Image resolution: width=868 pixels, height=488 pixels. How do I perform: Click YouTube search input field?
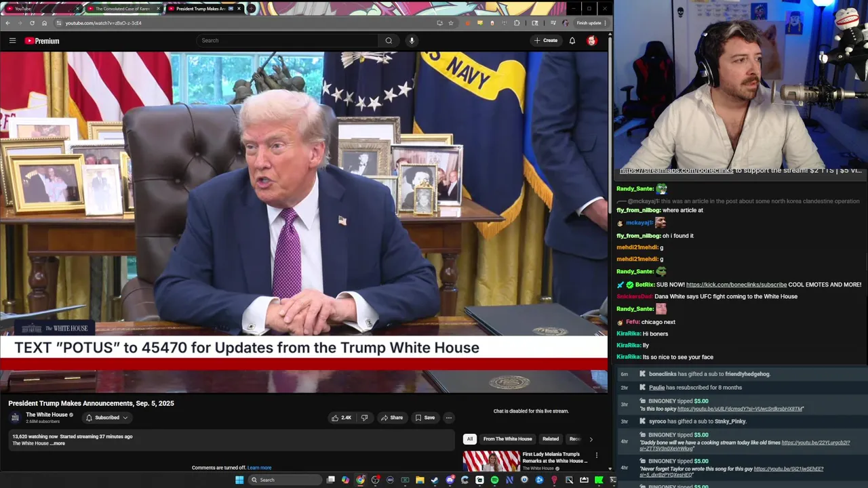click(288, 41)
